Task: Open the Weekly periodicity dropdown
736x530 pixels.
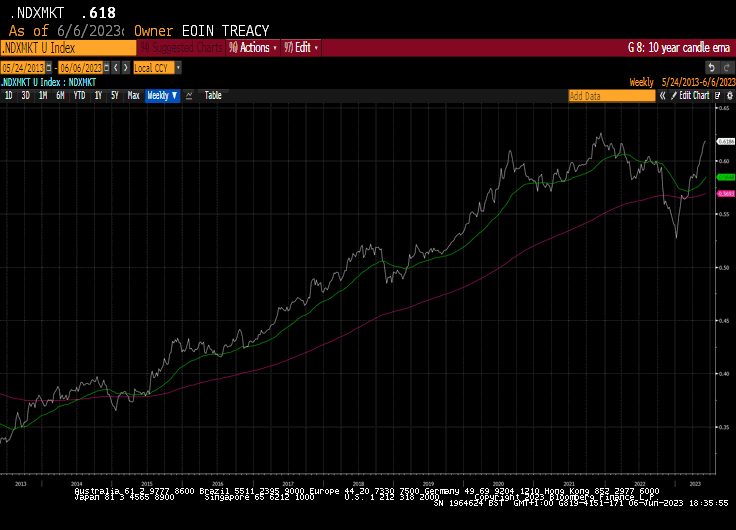Action: [x=162, y=96]
